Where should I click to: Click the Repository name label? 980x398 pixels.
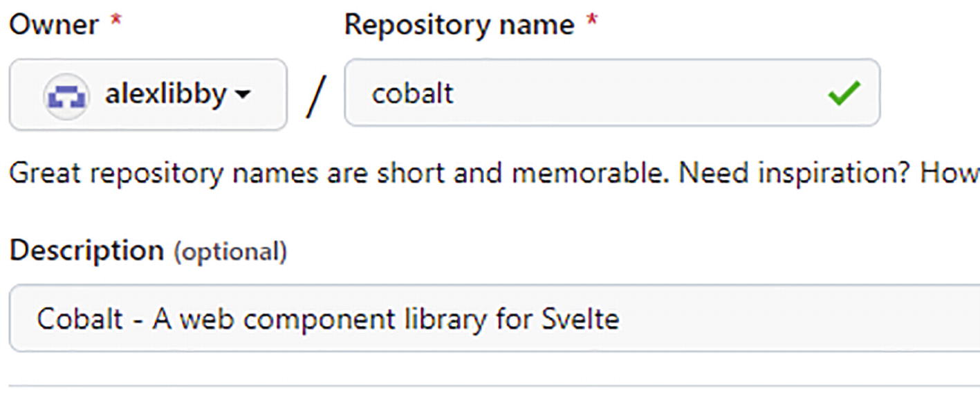point(459,25)
